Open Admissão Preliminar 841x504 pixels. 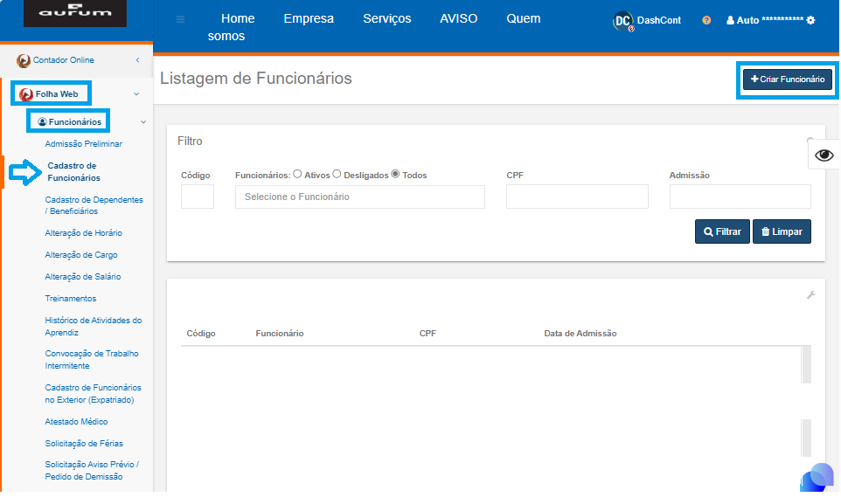click(84, 144)
